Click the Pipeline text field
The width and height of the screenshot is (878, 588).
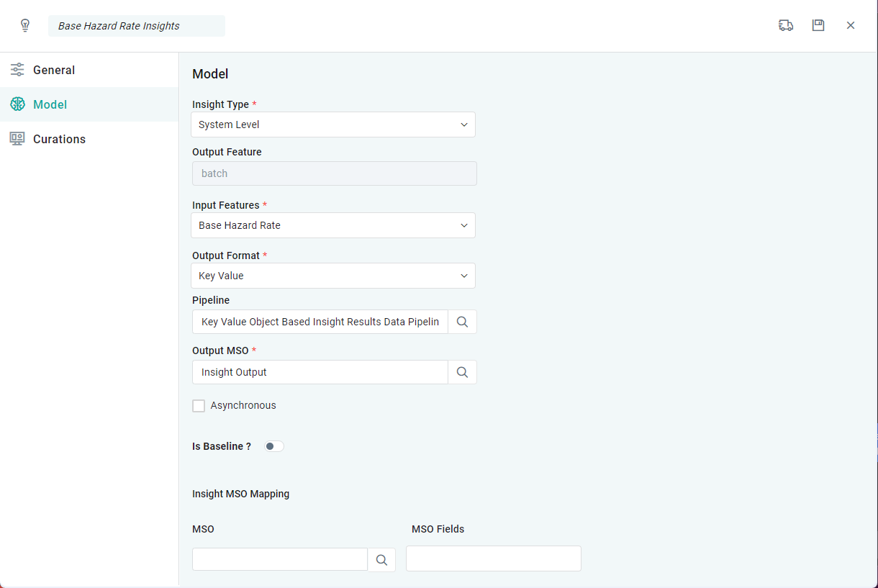click(x=320, y=322)
